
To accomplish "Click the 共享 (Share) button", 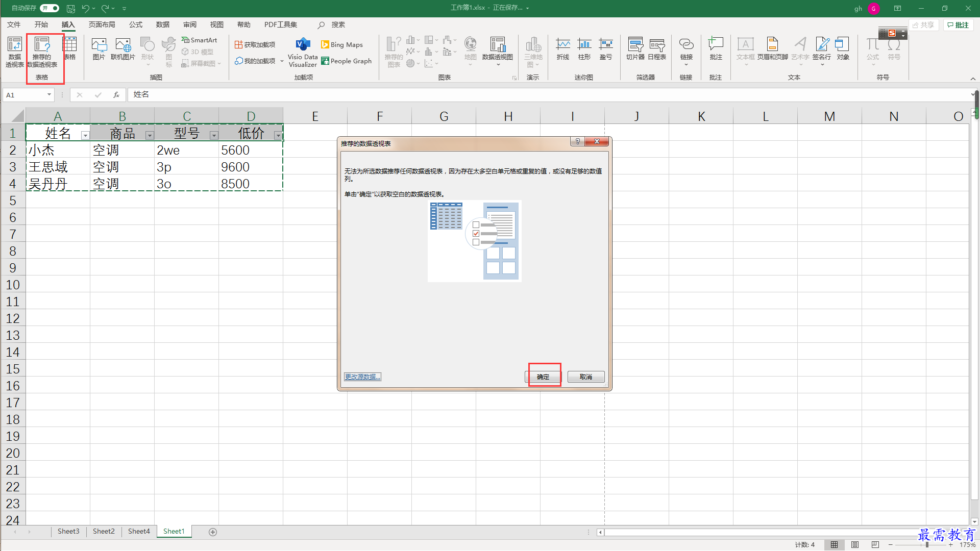I will 923,25.
